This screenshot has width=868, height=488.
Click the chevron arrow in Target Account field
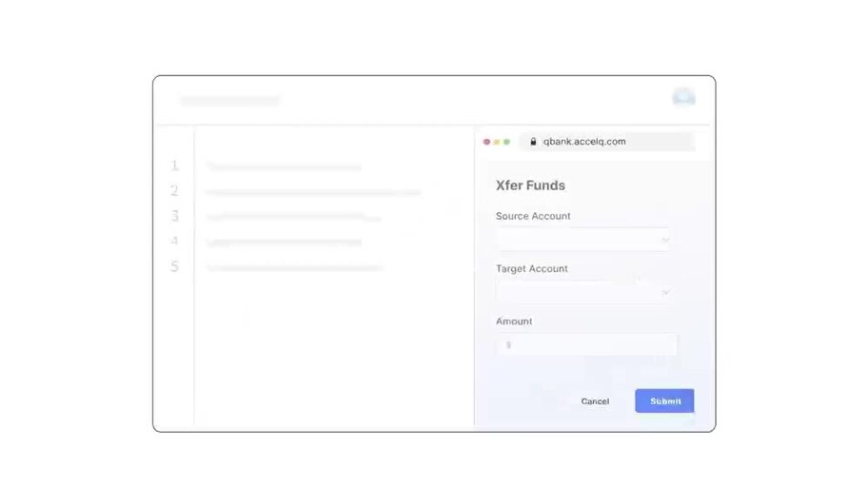click(x=665, y=292)
